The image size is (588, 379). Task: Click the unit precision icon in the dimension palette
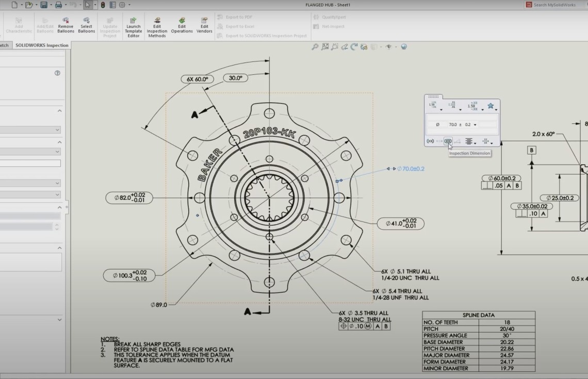click(452, 105)
